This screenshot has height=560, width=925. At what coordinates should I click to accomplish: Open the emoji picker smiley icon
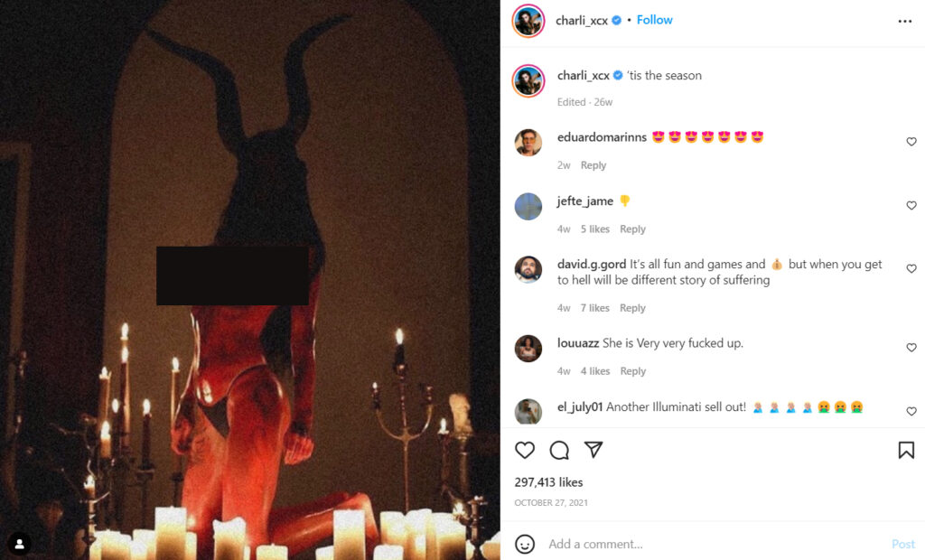pyautogui.click(x=525, y=544)
